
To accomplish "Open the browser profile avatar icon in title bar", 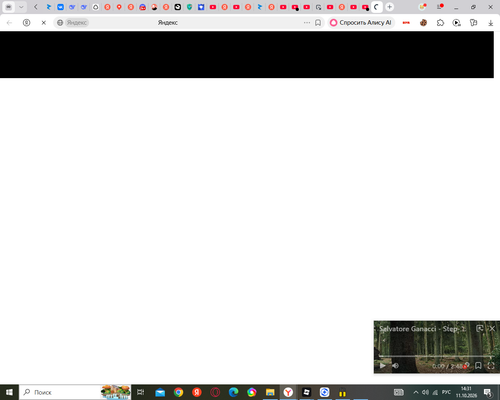I will click(423, 7).
